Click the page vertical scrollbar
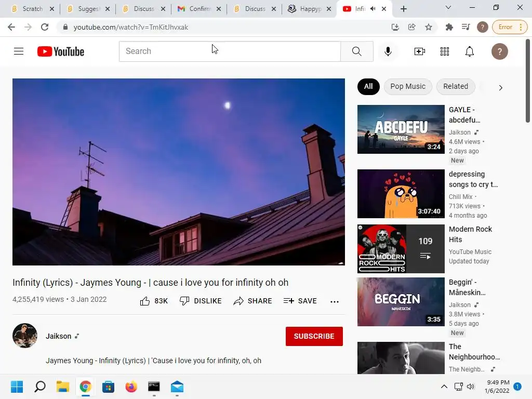This screenshot has width=532, height=399. tap(528, 81)
